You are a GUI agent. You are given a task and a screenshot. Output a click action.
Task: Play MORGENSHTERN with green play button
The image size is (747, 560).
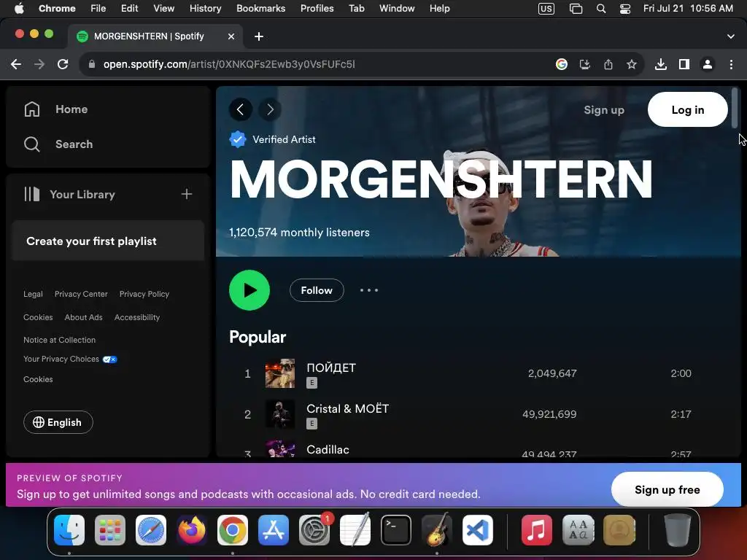click(x=249, y=290)
